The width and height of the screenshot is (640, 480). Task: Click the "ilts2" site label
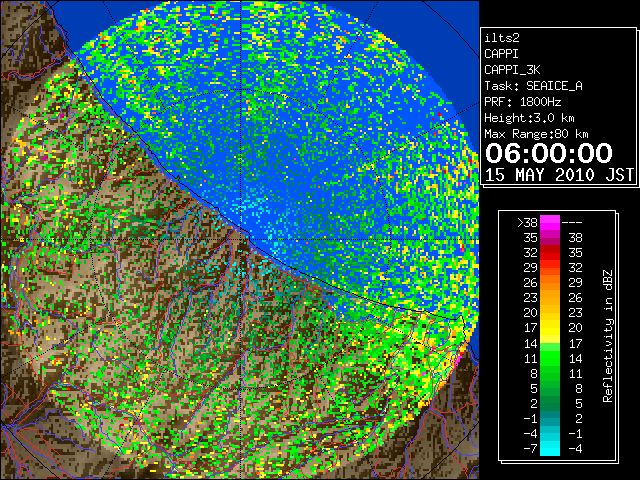[502, 38]
